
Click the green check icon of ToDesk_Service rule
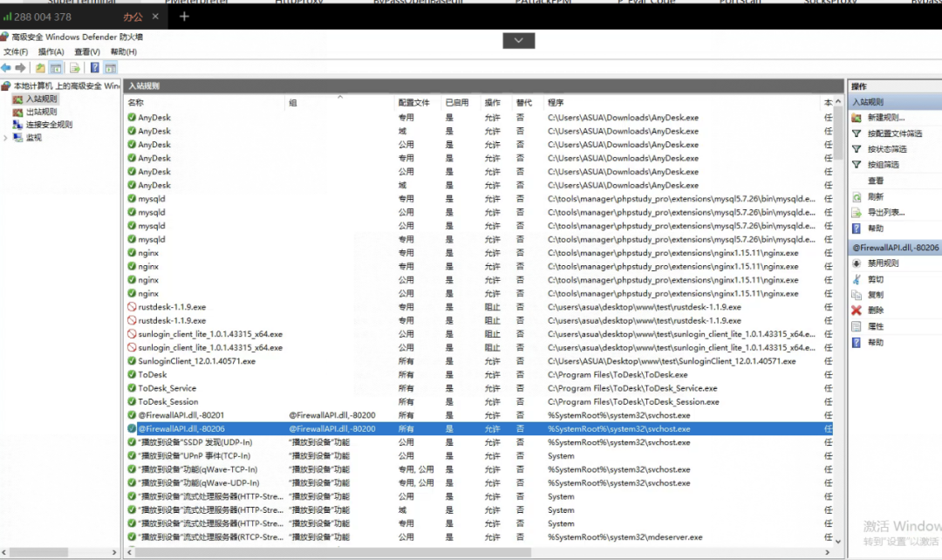(132, 388)
